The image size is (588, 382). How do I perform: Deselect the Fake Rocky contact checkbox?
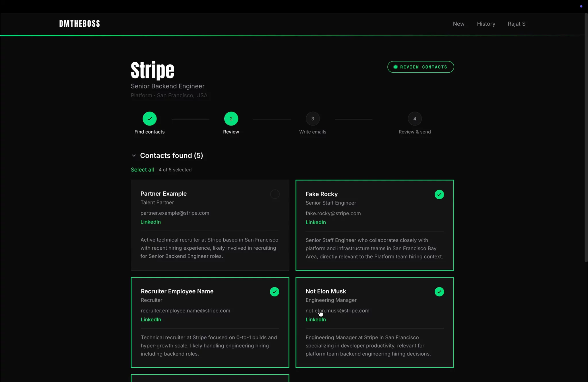tap(439, 194)
